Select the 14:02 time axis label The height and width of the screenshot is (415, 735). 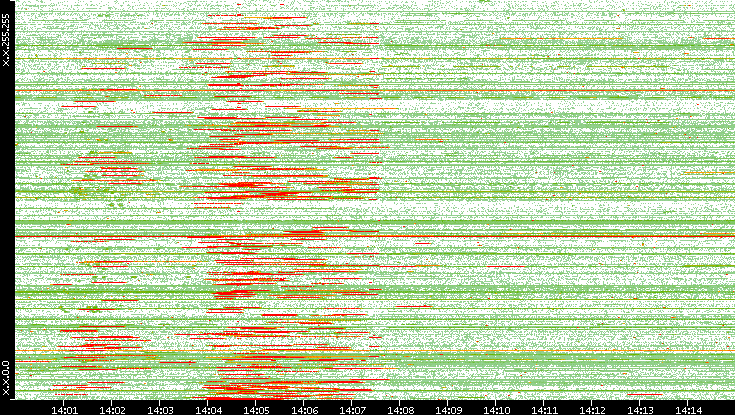coord(112,410)
